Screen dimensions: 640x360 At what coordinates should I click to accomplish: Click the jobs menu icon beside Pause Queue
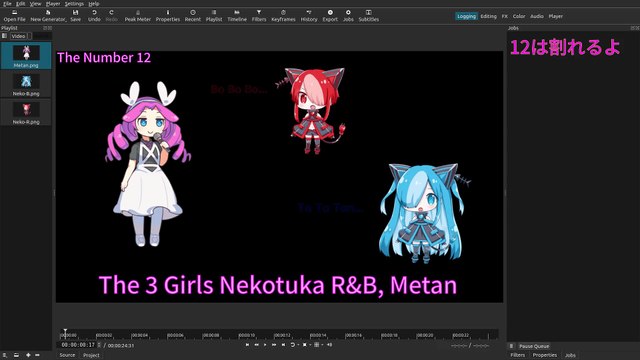click(511, 346)
